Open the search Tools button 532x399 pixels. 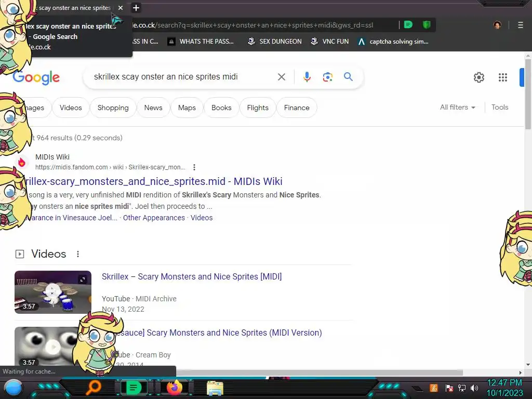[500, 107]
